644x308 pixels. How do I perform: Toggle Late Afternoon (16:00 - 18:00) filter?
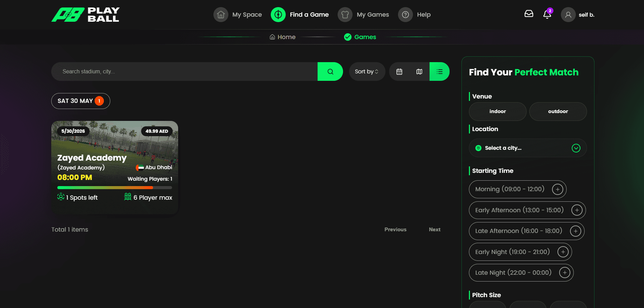click(527, 231)
